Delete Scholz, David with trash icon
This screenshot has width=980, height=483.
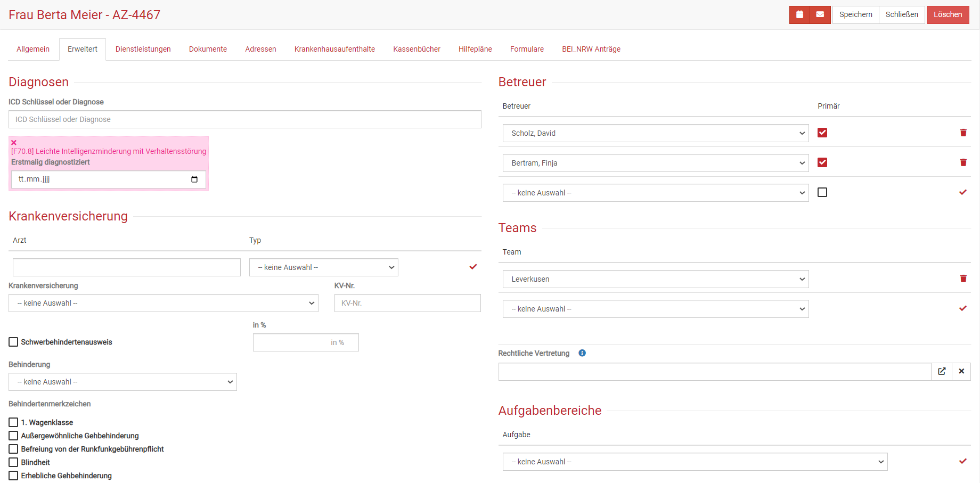[963, 133]
